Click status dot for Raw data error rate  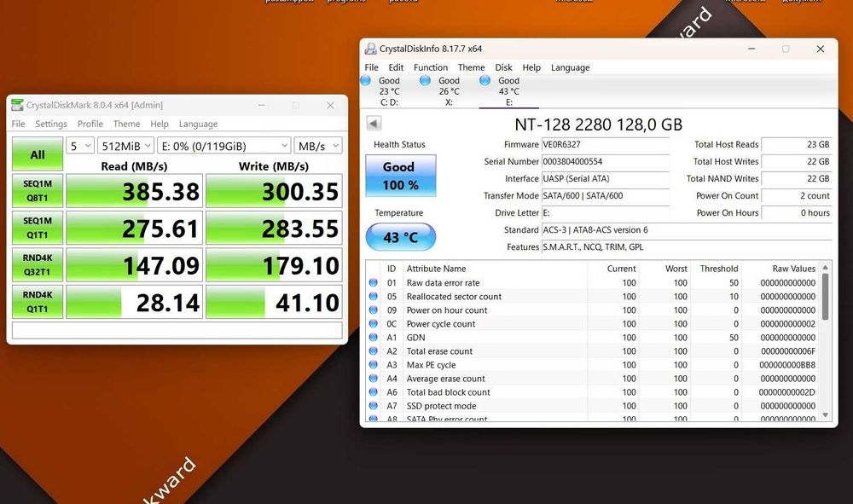coord(374,283)
